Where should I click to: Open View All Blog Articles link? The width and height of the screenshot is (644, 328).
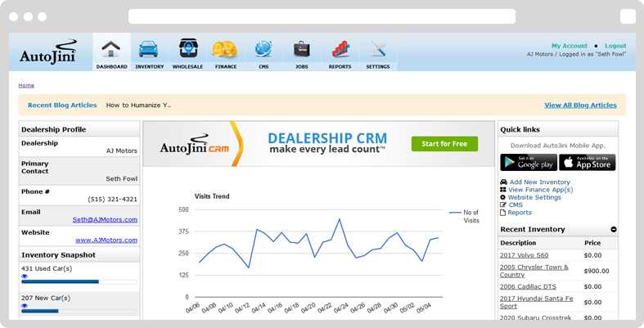click(x=580, y=106)
